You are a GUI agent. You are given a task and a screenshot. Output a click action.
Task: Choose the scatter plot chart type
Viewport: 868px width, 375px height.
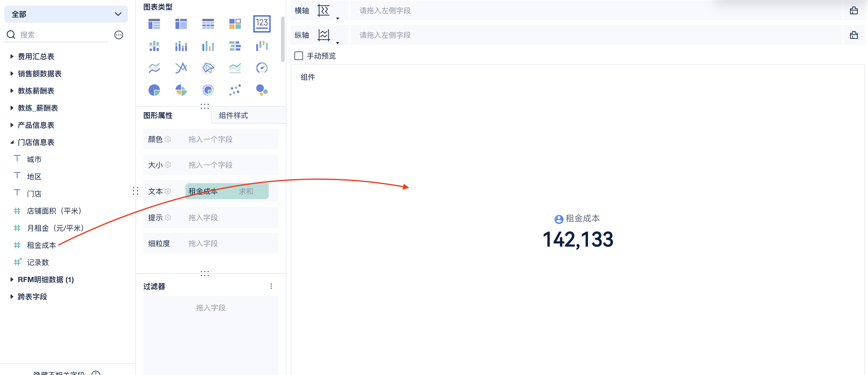235,90
